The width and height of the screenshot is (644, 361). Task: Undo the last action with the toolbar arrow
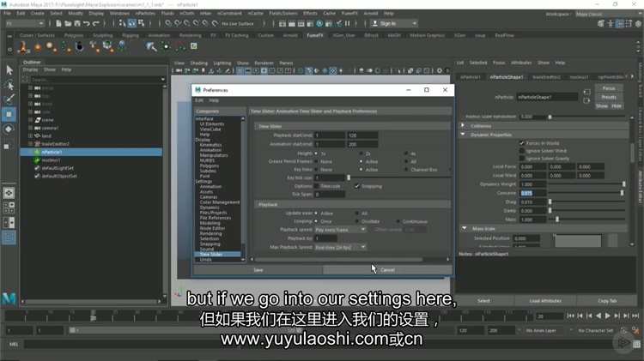pos(87,24)
